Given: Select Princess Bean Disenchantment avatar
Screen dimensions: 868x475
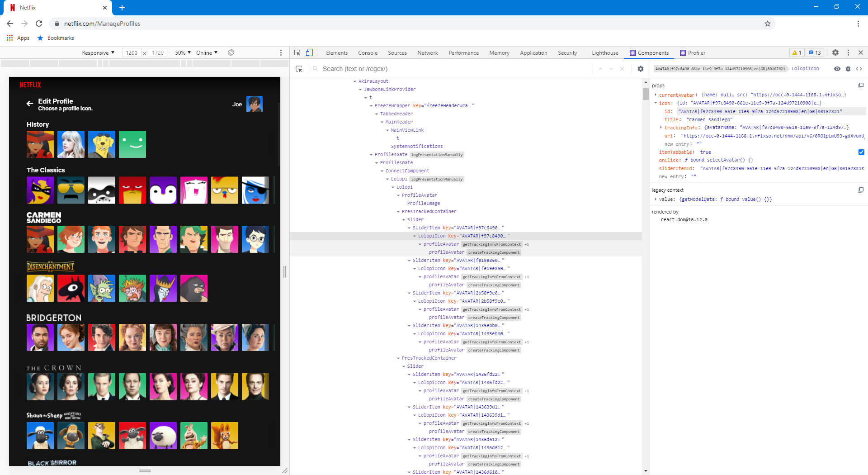Looking at the screenshot, I should click(x=40, y=288).
